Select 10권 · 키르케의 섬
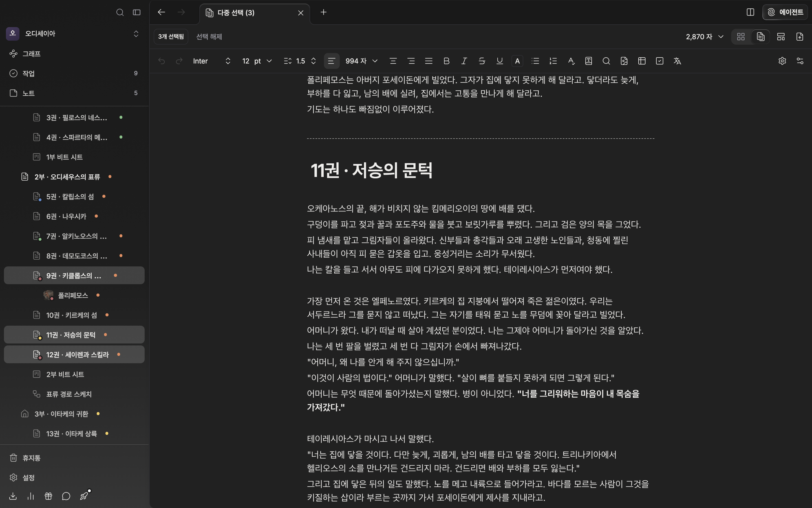812x508 pixels. click(x=74, y=315)
